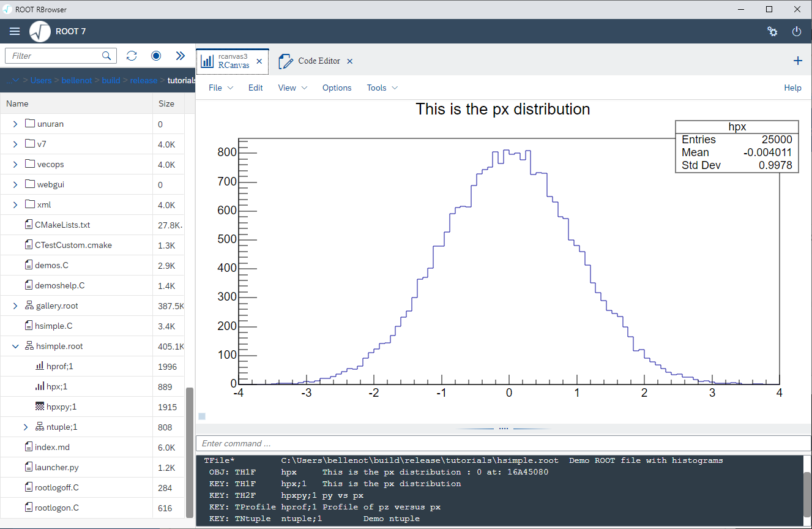Click the panel splitter handle above command input
This screenshot has width=812, height=529.
click(503, 429)
